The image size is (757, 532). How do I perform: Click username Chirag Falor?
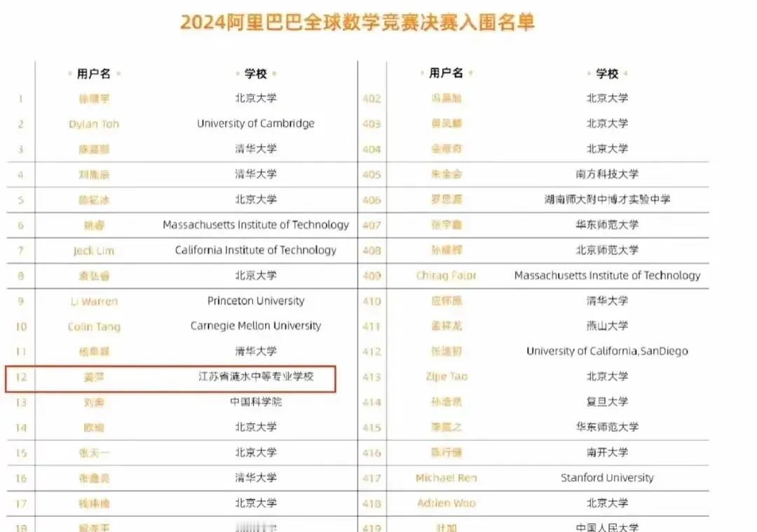coord(446,275)
